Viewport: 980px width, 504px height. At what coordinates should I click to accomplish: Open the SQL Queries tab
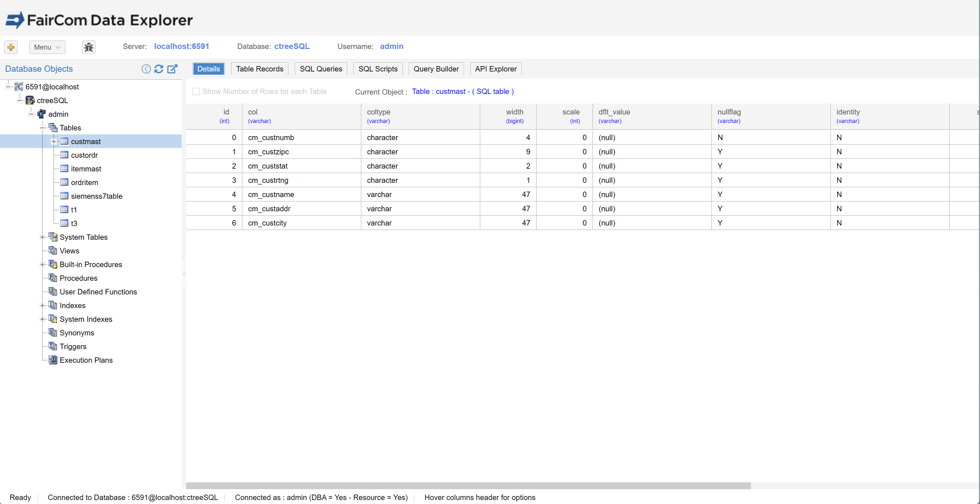click(x=321, y=69)
